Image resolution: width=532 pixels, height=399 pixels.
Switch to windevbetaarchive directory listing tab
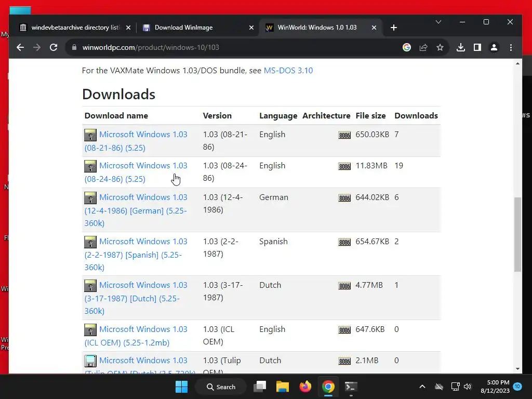(75, 28)
